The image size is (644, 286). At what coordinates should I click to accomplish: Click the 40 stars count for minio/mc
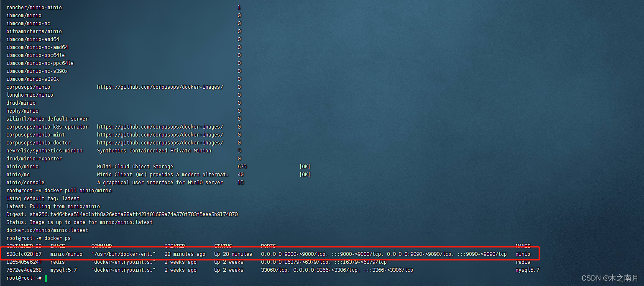pos(240,175)
